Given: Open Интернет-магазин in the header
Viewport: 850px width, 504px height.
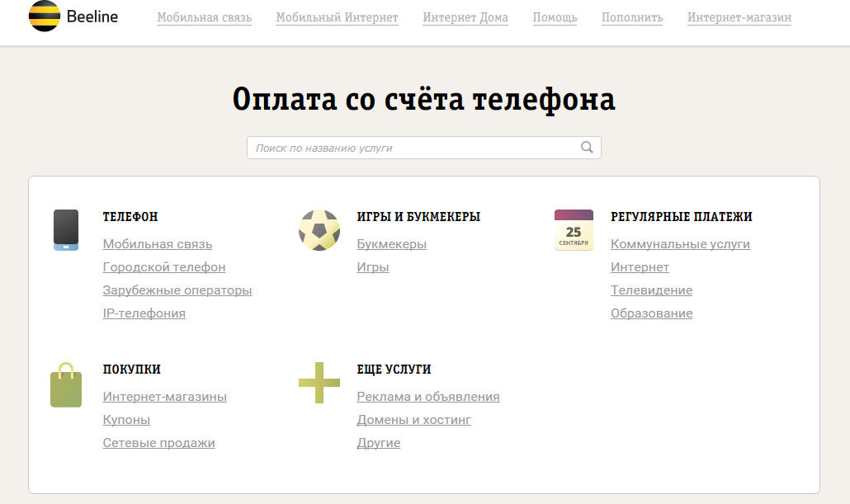Looking at the screenshot, I should (x=739, y=17).
